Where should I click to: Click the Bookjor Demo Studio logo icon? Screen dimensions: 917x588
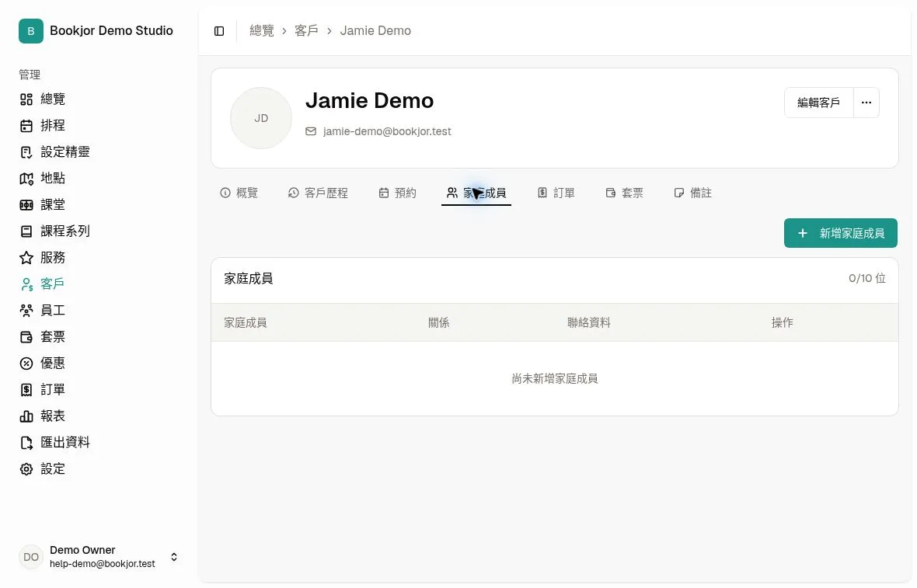click(31, 31)
